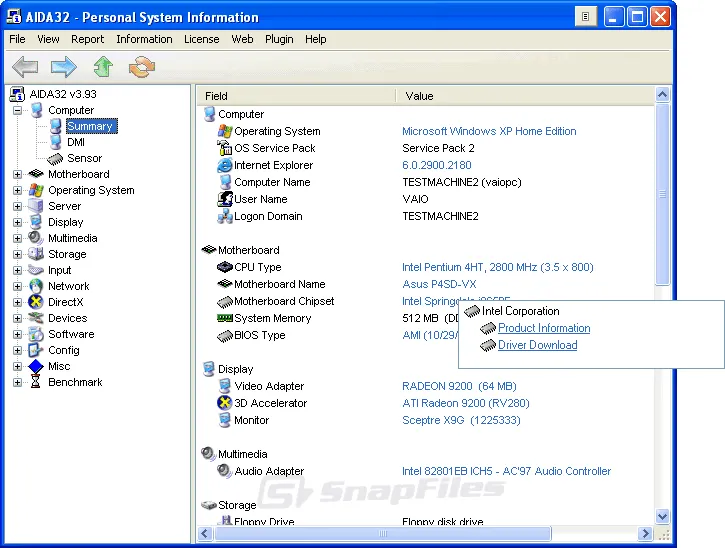Open the Information menu
The height and width of the screenshot is (548, 725).
click(144, 39)
